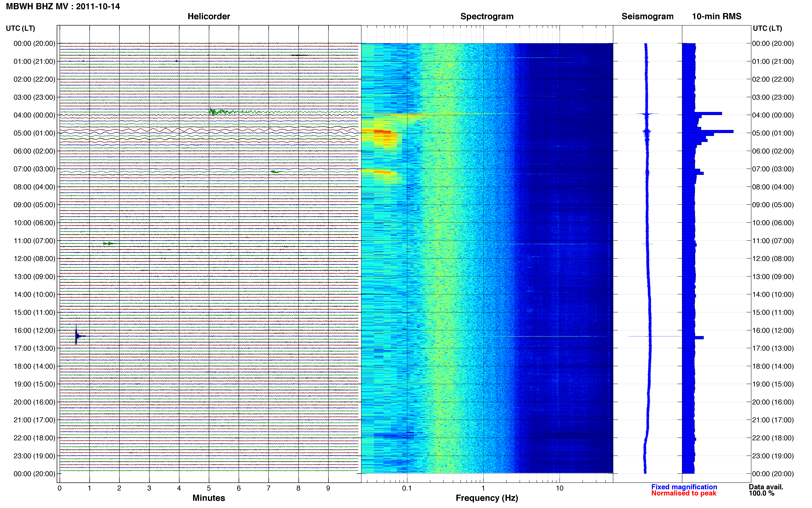The width and height of the screenshot is (812, 508).
Task: Click the RMS peak bar near 04:00
Action: point(702,113)
